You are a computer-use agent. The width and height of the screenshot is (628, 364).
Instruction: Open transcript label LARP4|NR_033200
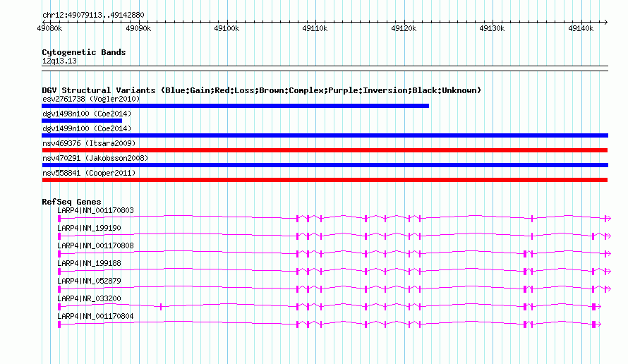pyautogui.click(x=89, y=298)
